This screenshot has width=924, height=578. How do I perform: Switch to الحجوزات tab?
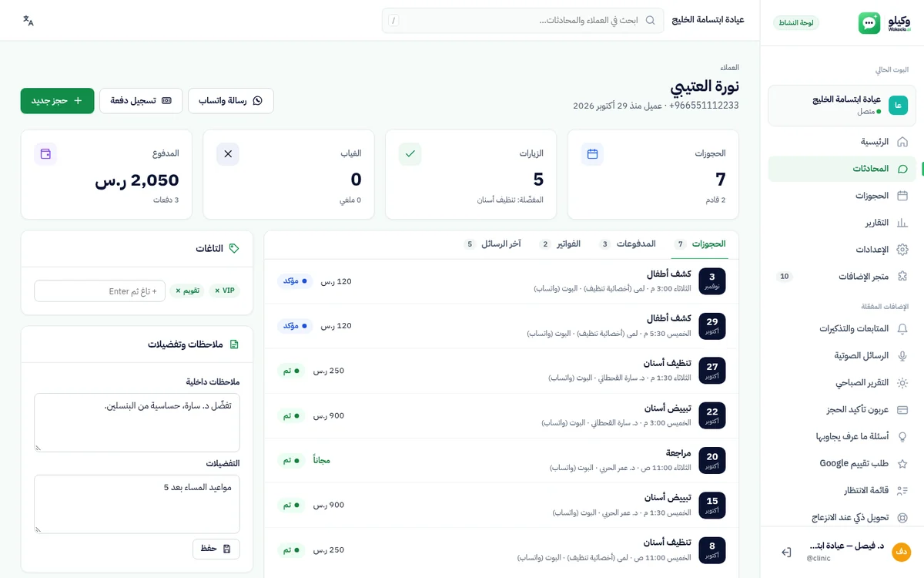tap(700, 244)
